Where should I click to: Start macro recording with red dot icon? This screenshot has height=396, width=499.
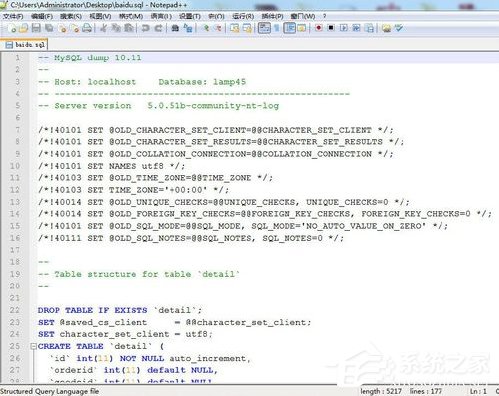pyautogui.click(x=318, y=28)
